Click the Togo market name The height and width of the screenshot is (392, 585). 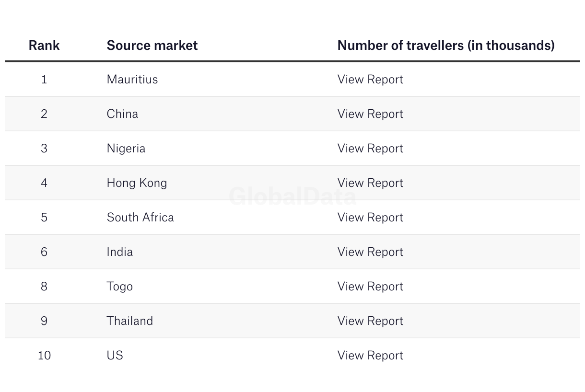120,287
